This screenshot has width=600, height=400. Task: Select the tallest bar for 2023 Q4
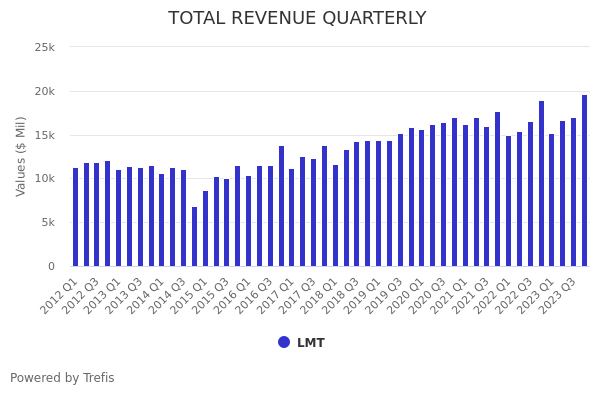[x=585, y=181]
